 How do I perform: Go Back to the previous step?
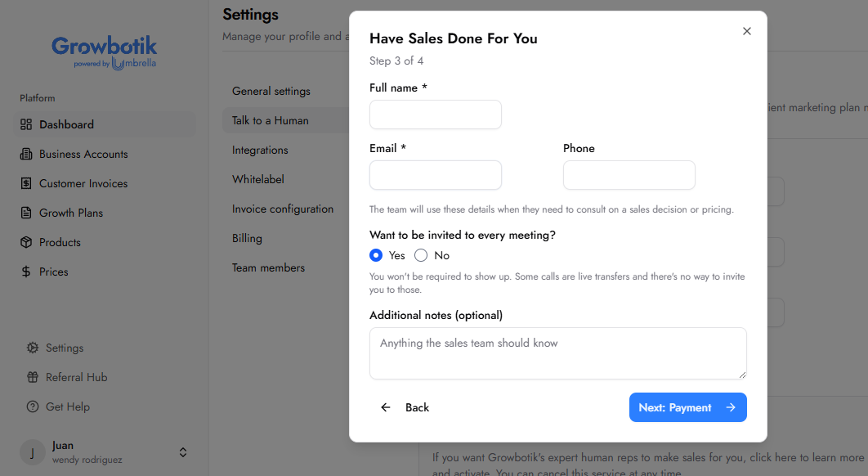point(405,407)
